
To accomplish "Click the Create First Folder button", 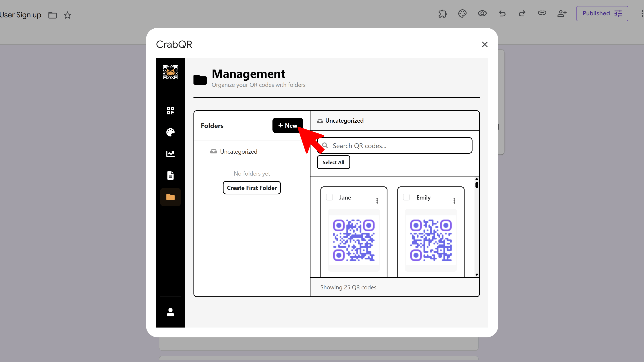I will coord(252,188).
